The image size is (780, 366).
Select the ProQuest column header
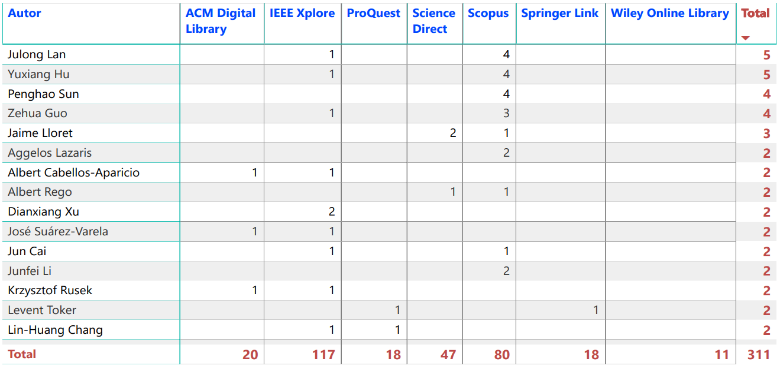373,13
